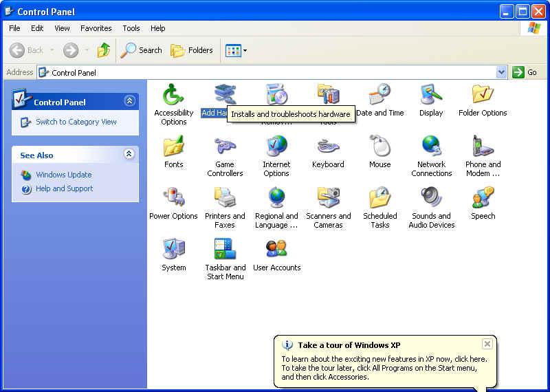Click Switch to Category View link

[76, 122]
